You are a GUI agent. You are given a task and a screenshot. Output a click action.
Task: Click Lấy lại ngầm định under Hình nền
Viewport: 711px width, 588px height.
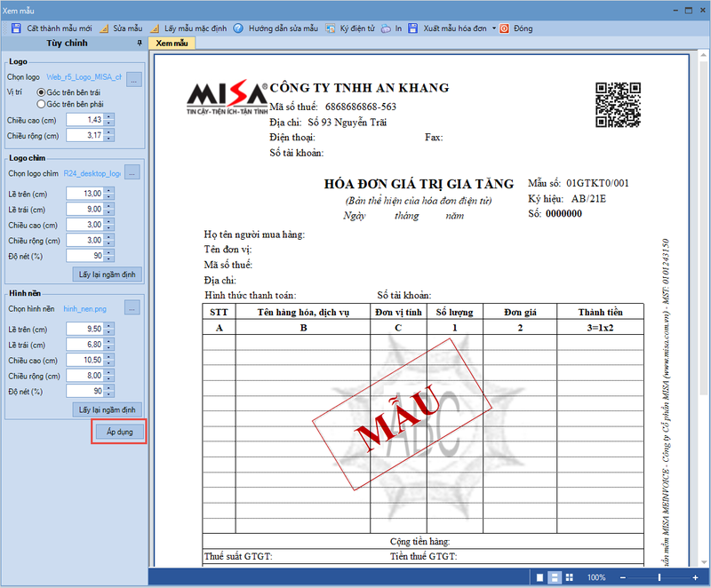105,409
